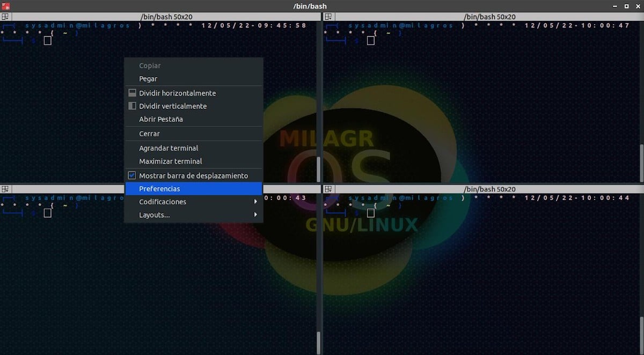The height and width of the screenshot is (355, 644).
Task: Open Preferencias from context menu
Action: 194,189
